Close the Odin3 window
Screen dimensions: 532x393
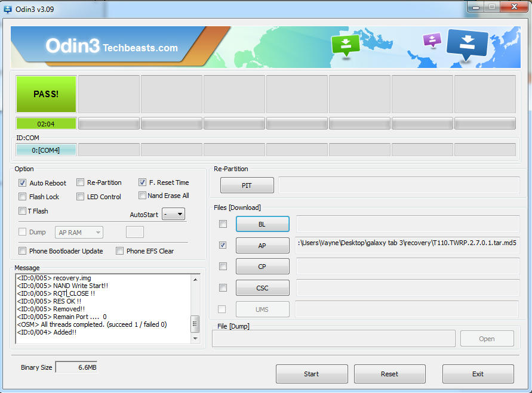[x=514, y=7]
